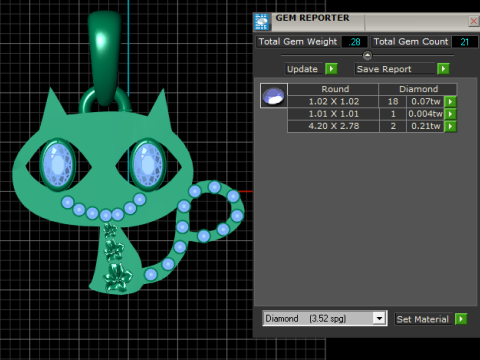This screenshot has height=360, width=480.
Task: Select the 4.20 X 2.78 size cell
Action: tap(333, 126)
